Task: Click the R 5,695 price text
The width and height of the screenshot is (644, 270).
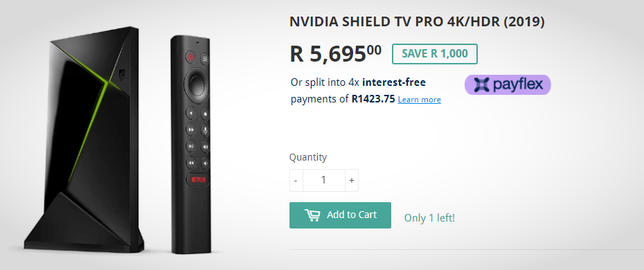Action: point(336,54)
